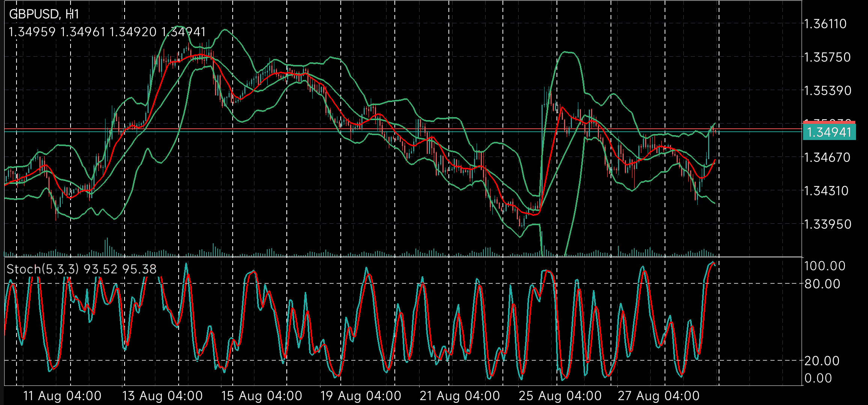
Task: Click the 0.00 stochastic scale label
Action: click(818, 378)
